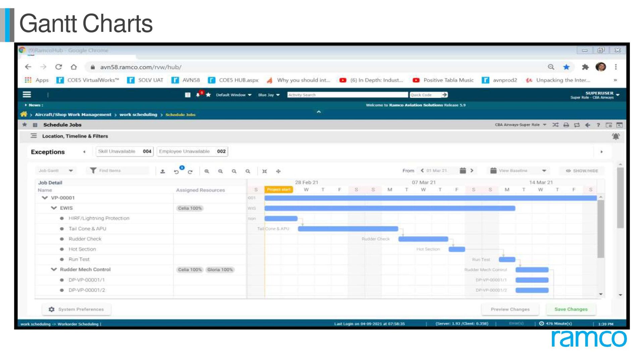Click the upload icon in Gantt toolbar
Screen dimensions: 644x362
click(163, 171)
